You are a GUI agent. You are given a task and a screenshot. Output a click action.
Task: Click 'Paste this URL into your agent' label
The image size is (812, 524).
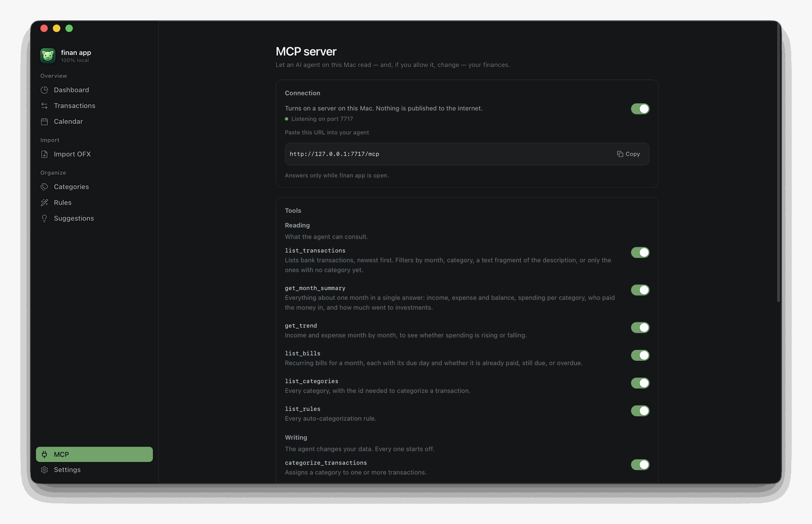tap(327, 133)
